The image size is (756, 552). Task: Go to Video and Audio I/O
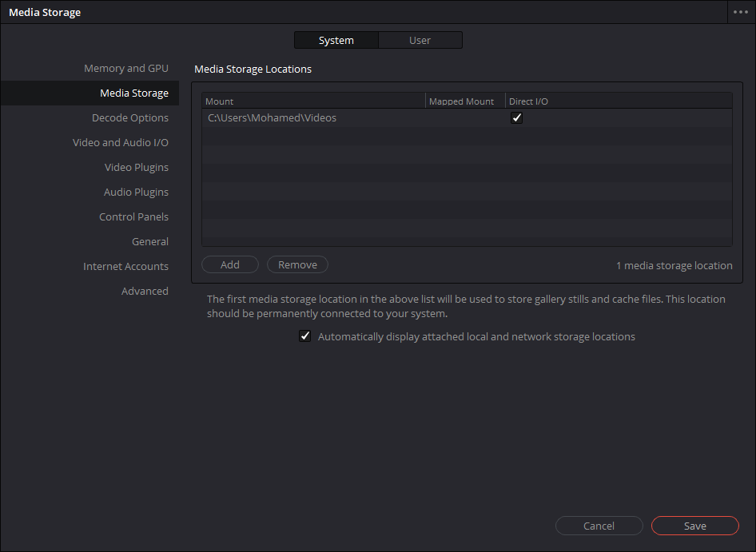click(121, 143)
